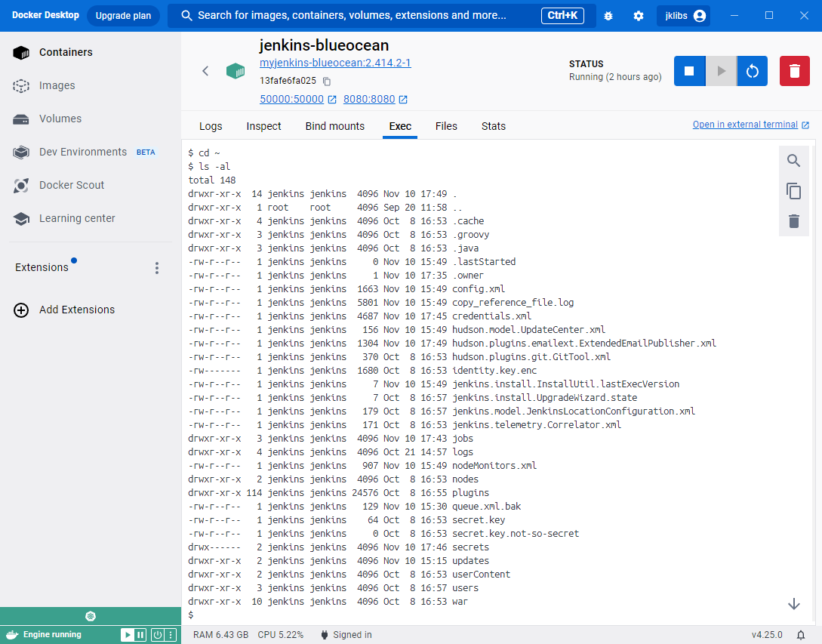Search terminal output with magnifier icon

793,161
